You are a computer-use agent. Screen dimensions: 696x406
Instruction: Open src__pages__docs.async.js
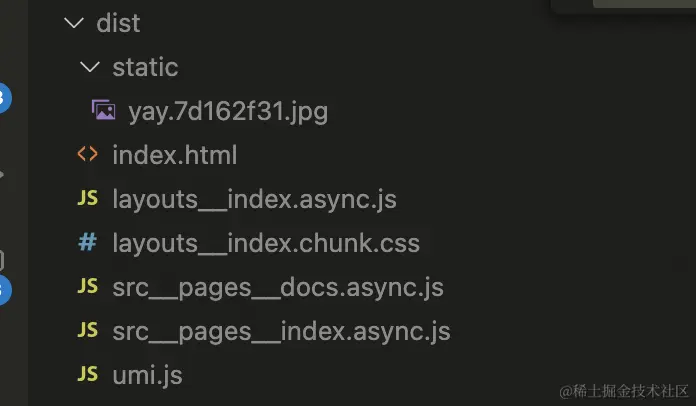[278, 287]
